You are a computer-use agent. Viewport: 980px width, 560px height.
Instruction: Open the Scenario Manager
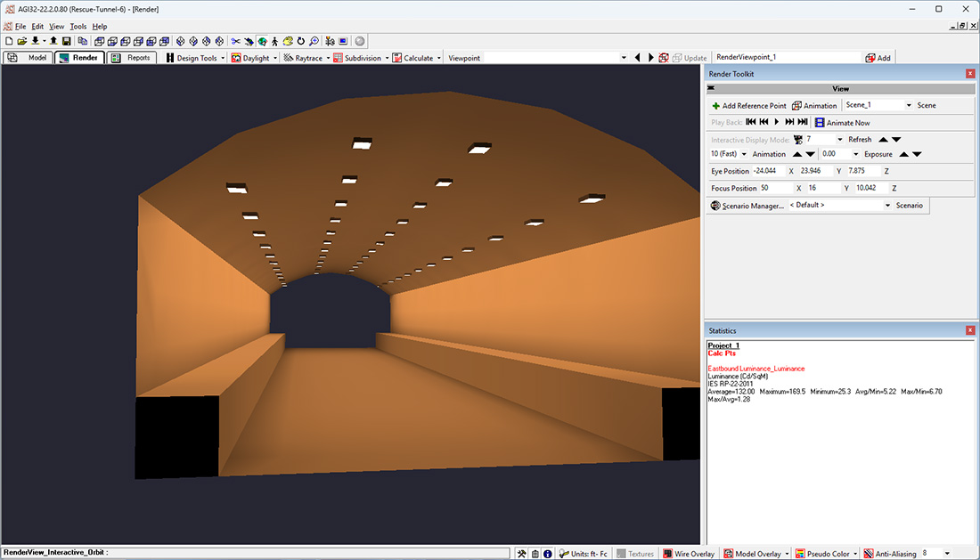click(747, 206)
